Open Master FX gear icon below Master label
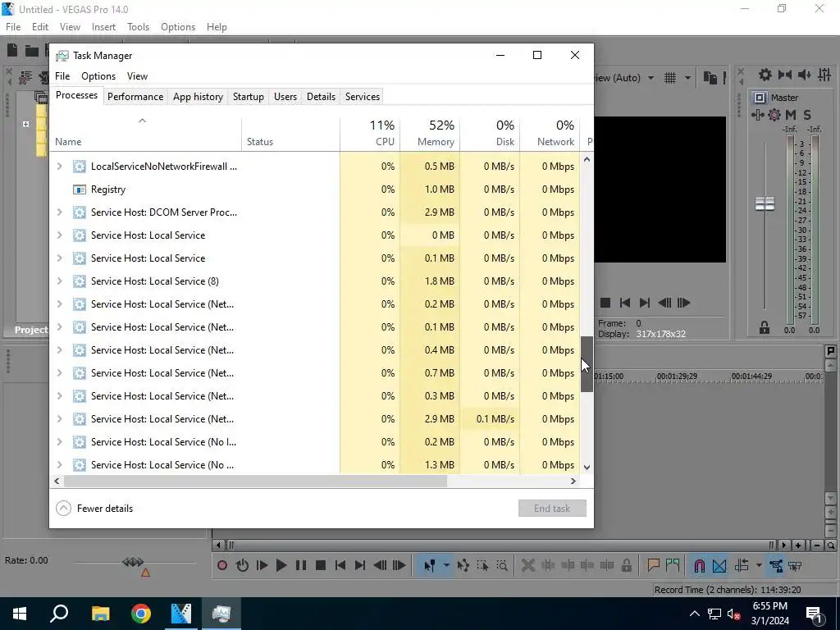This screenshot has width=840, height=630. 774,115
